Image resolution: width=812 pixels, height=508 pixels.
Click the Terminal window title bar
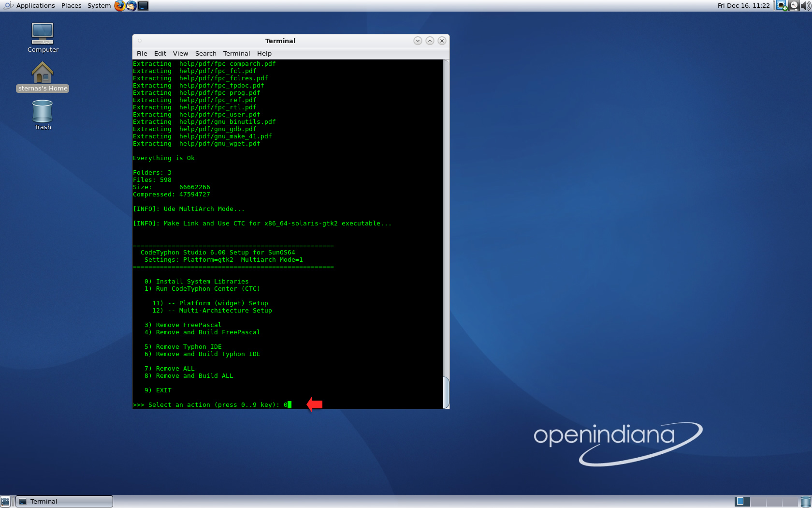click(280, 41)
